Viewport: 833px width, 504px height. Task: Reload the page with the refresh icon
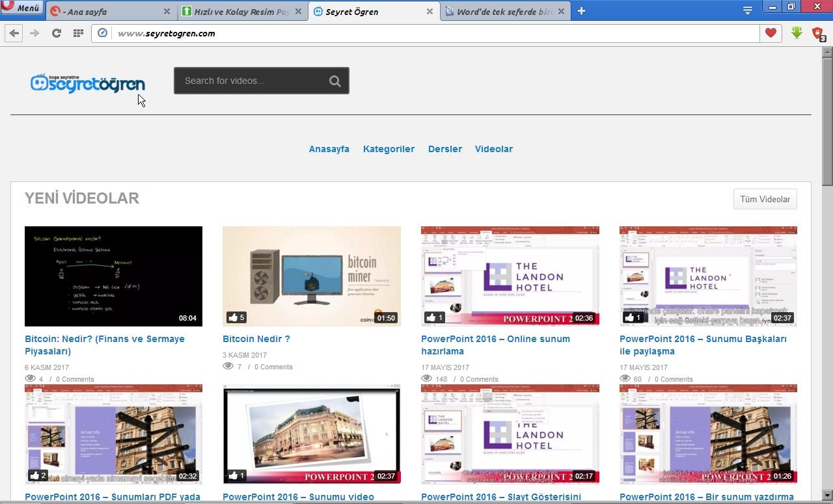point(57,33)
